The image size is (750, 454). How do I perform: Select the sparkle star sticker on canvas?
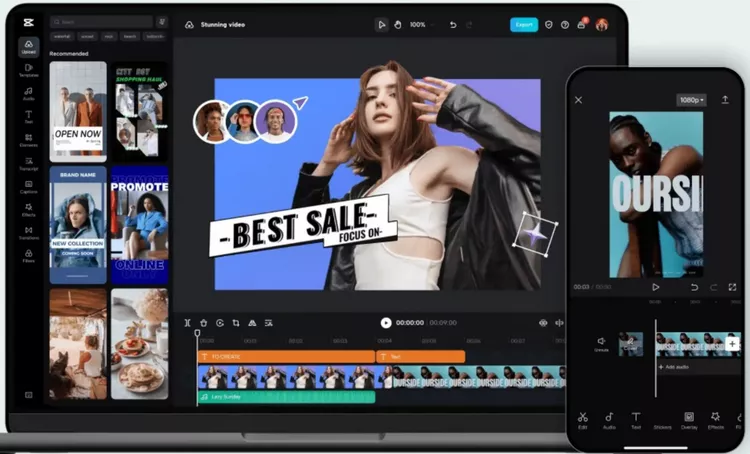(535, 234)
